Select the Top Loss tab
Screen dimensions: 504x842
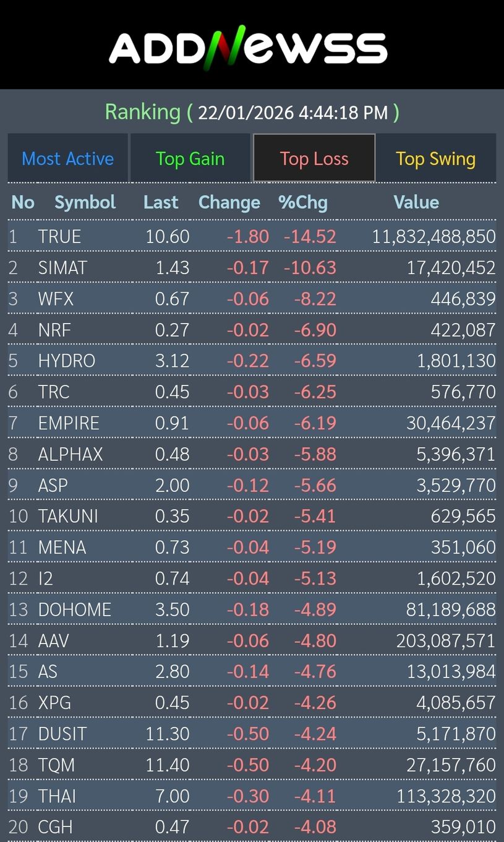point(314,159)
